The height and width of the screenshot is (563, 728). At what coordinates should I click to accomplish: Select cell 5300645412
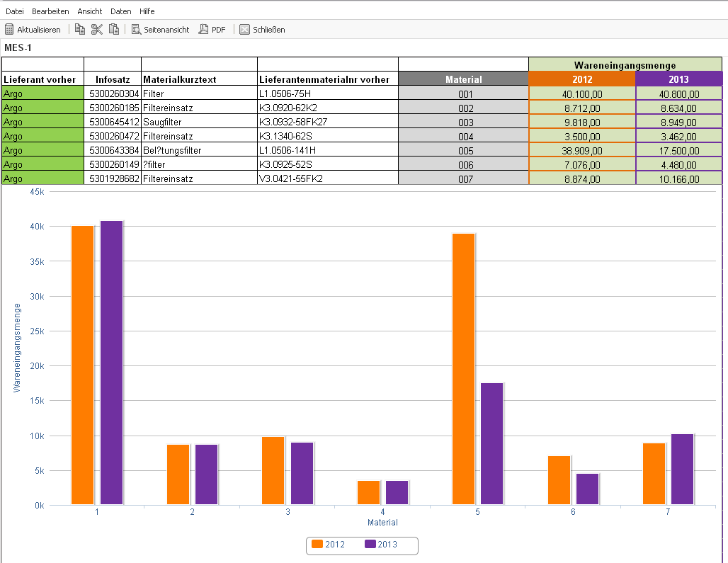click(x=113, y=122)
